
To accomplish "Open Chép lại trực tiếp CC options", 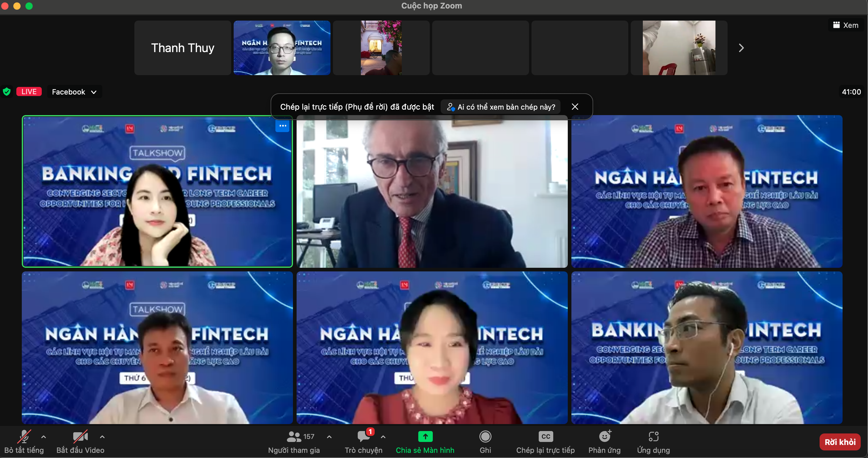I will pyautogui.click(x=545, y=442).
